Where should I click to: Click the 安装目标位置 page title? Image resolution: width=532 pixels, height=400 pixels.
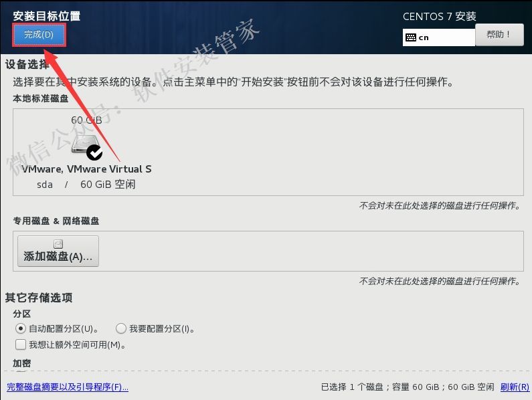(47, 16)
